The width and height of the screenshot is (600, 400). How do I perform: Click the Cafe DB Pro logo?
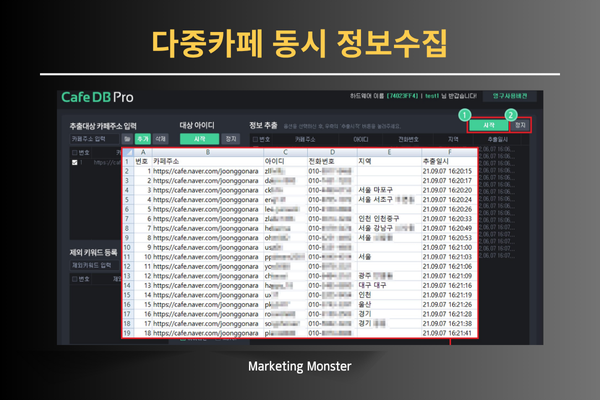click(97, 97)
